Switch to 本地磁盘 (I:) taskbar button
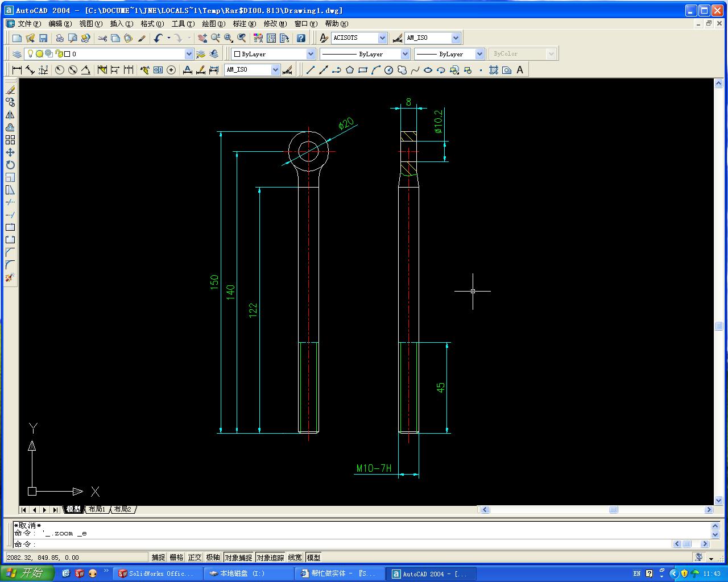The width and height of the screenshot is (728, 582). 248,574
